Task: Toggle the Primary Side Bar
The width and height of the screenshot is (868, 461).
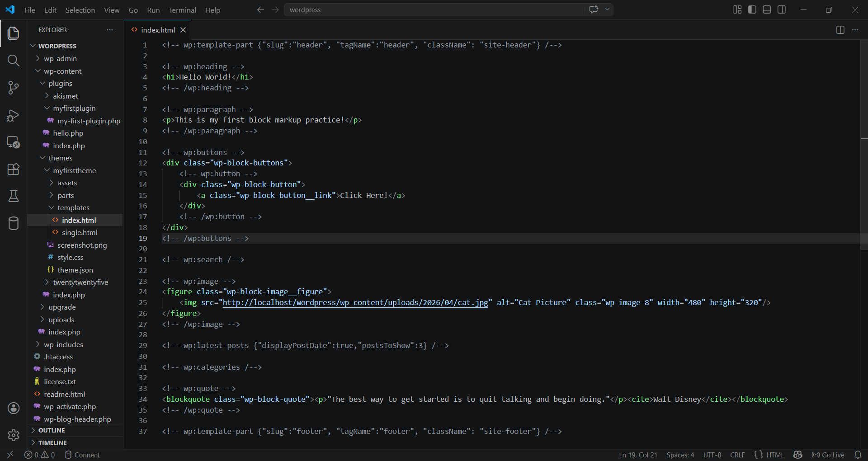Action: point(752,10)
